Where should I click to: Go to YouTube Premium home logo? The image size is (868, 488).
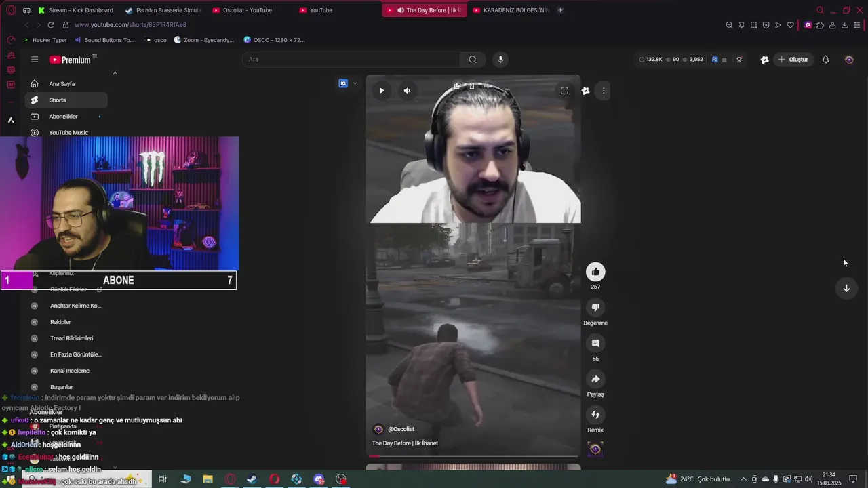(x=70, y=60)
